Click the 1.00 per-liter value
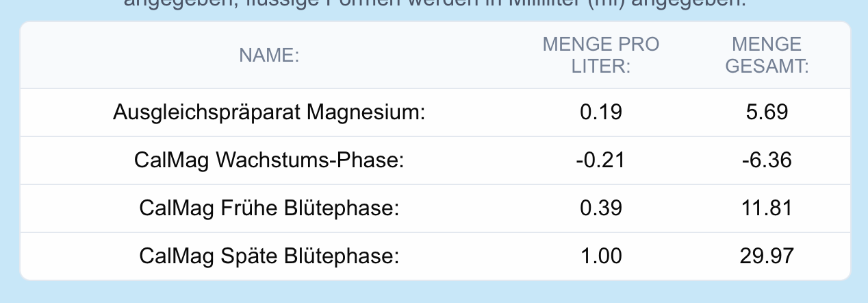This screenshot has width=868, height=303. [600, 256]
